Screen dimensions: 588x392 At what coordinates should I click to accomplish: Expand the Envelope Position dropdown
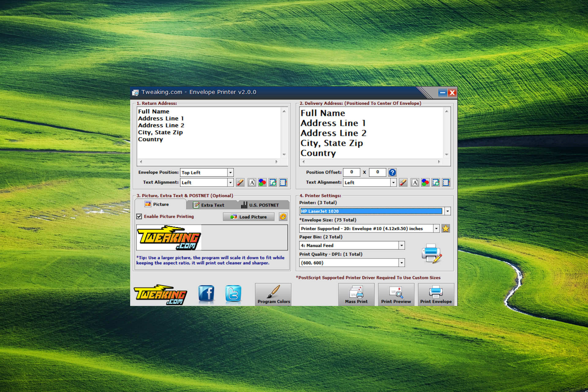click(x=230, y=172)
